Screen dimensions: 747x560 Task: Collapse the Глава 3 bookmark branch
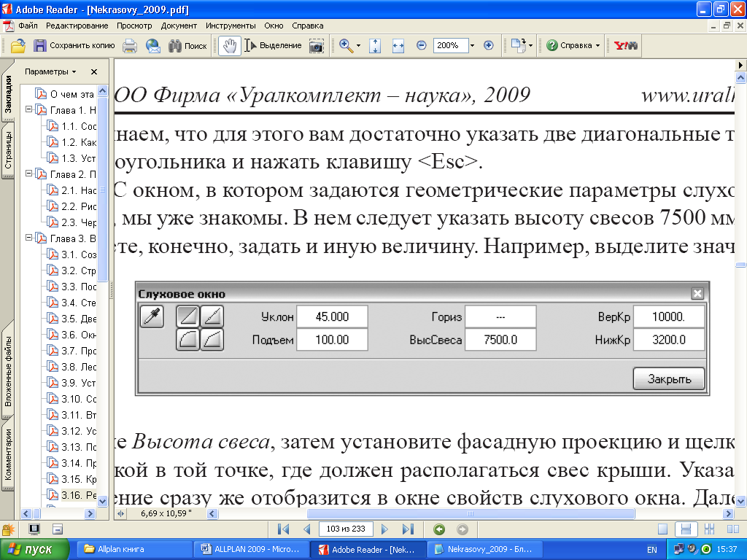28,238
